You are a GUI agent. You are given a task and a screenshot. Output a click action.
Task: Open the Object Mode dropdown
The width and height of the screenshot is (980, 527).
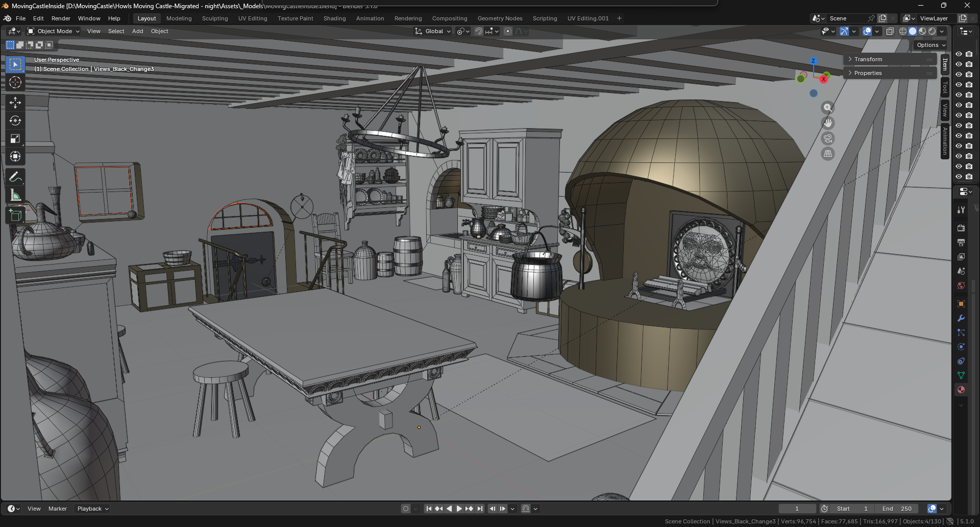click(54, 31)
